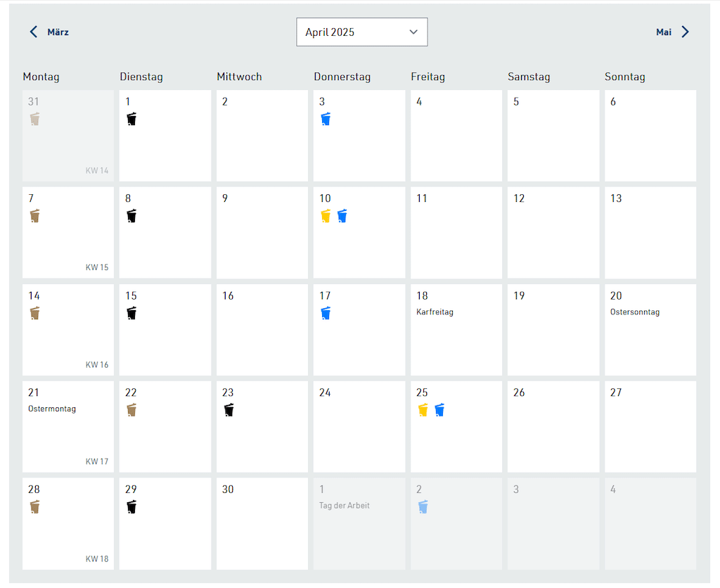Go to previous month März
The height and width of the screenshot is (588, 720).
tap(58, 32)
